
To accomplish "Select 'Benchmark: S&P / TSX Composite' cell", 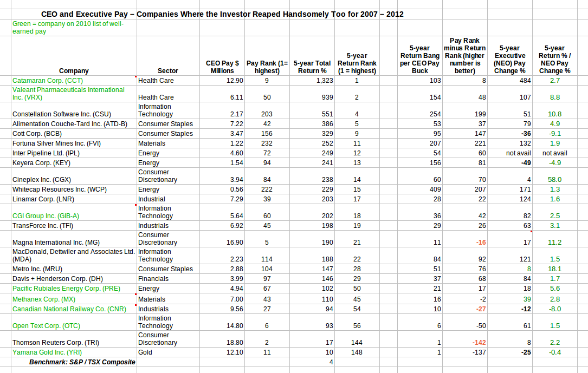I will 74,362.
